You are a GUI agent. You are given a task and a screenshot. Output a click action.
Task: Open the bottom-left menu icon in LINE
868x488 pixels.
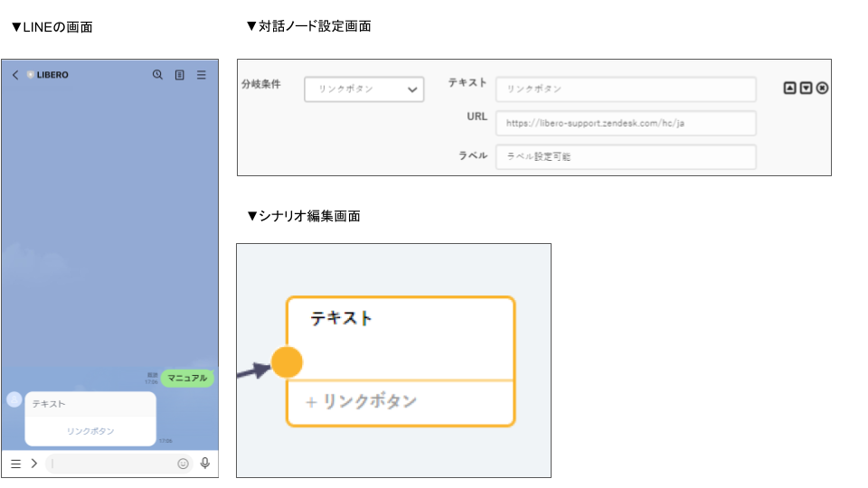click(15, 464)
